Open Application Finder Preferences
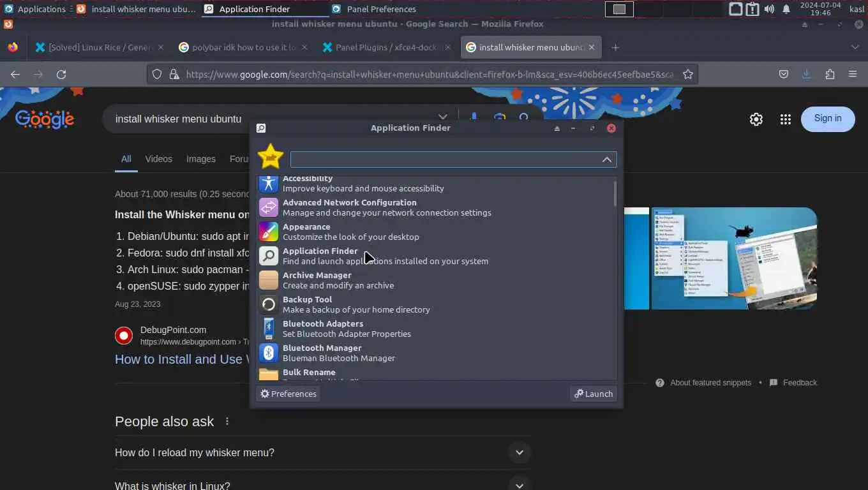 coord(288,394)
